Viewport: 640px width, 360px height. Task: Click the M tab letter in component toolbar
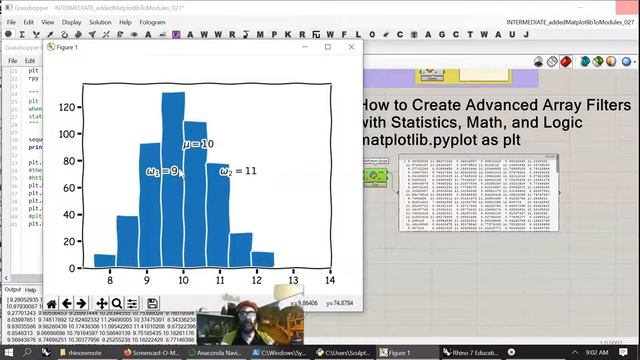(x=260, y=35)
